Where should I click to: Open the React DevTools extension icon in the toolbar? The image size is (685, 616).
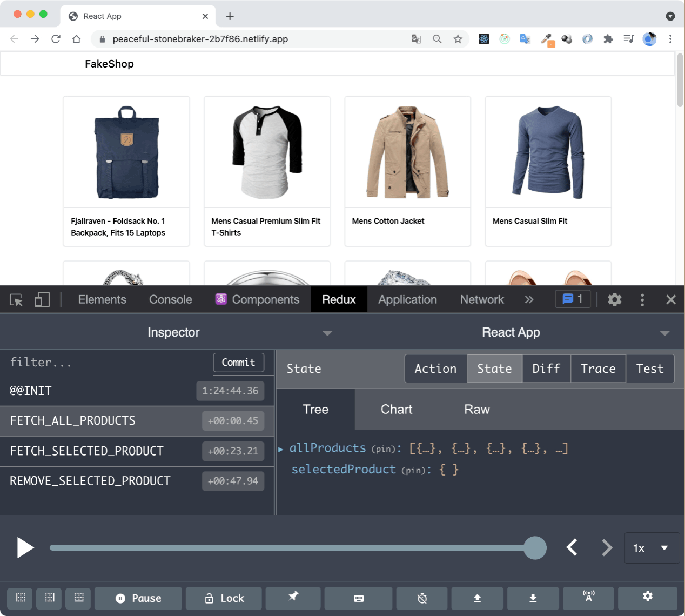click(x=483, y=39)
